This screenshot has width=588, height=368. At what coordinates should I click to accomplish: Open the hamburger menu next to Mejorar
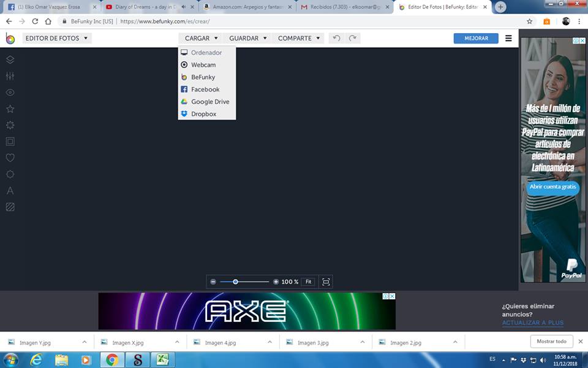508,38
